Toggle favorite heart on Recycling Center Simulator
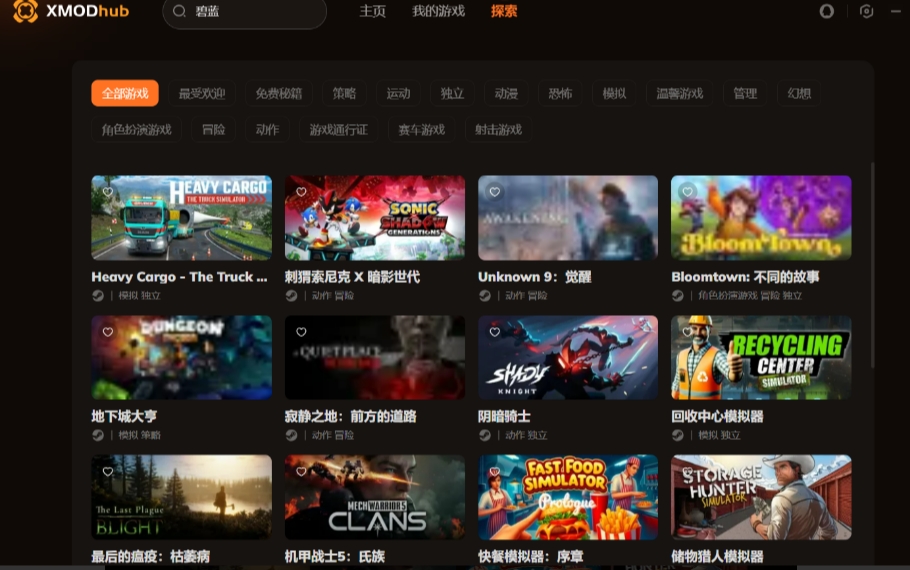The height and width of the screenshot is (570, 910). [x=688, y=332]
